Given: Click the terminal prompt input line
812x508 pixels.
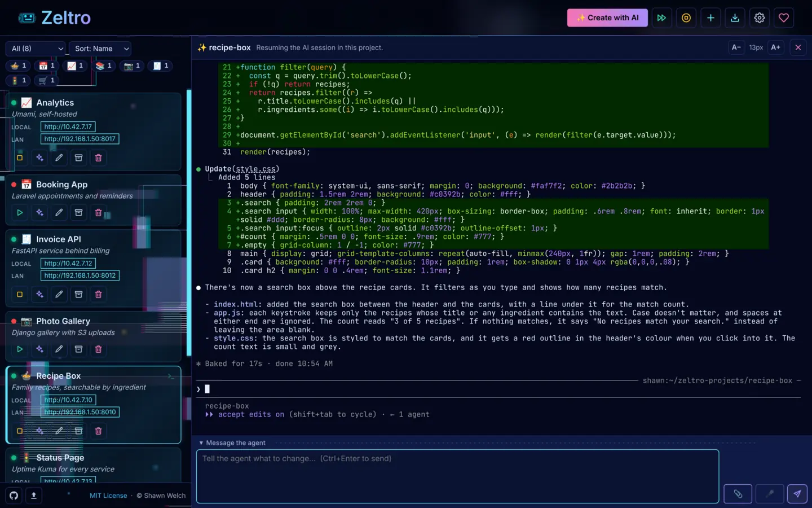Looking at the screenshot, I should 499,389.
